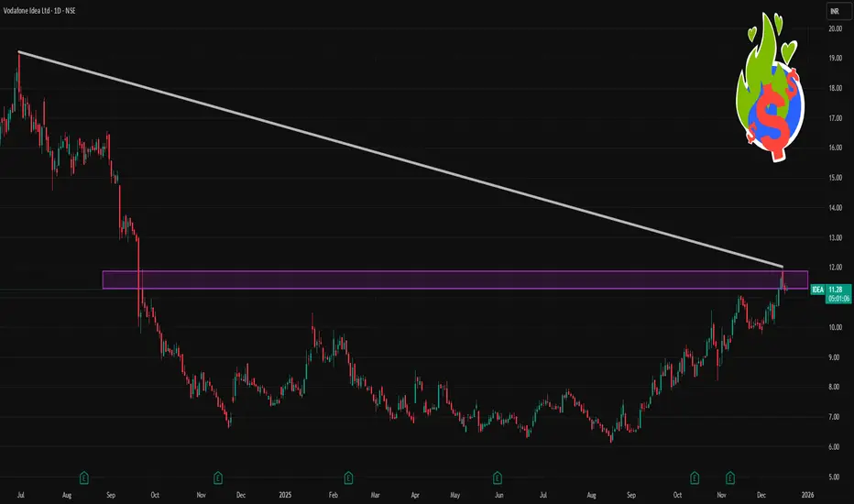Screen dimensions: 854x504
Task: Click the countdown timer under the price tag
Action: coord(838,299)
